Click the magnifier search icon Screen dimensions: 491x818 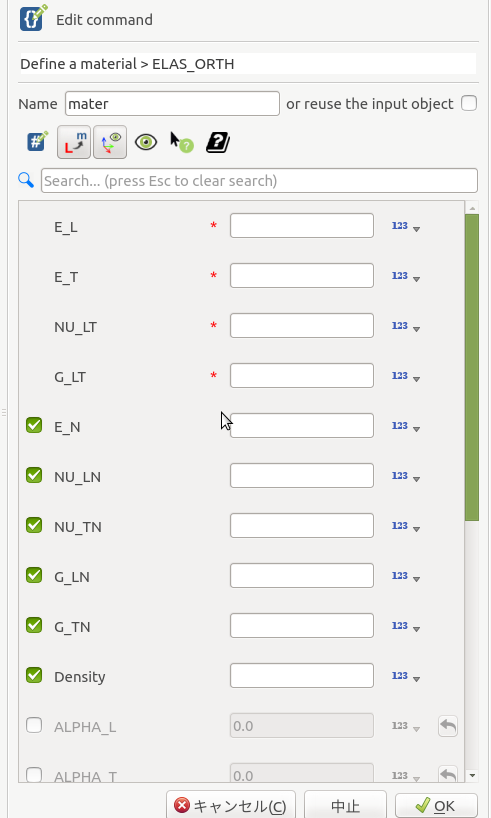click(26, 180)
